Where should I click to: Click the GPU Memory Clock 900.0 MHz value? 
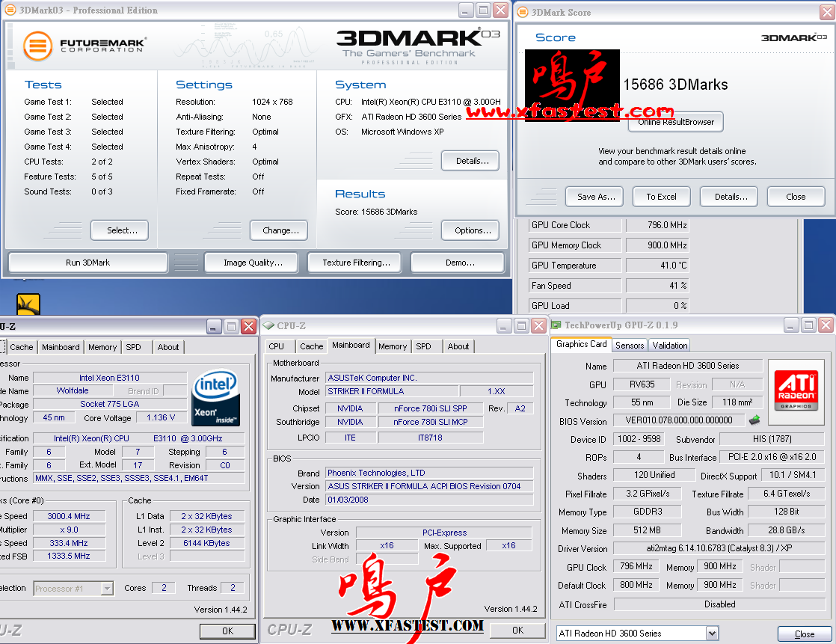tap(657, 245)
